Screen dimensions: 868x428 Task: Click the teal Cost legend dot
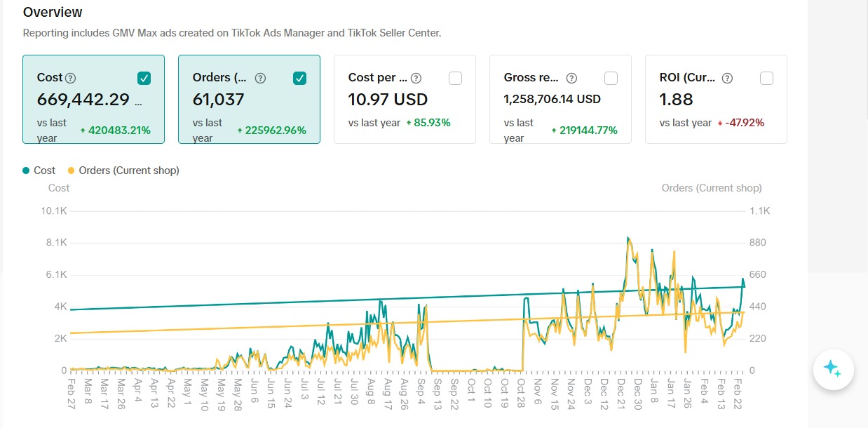(27, 170)
